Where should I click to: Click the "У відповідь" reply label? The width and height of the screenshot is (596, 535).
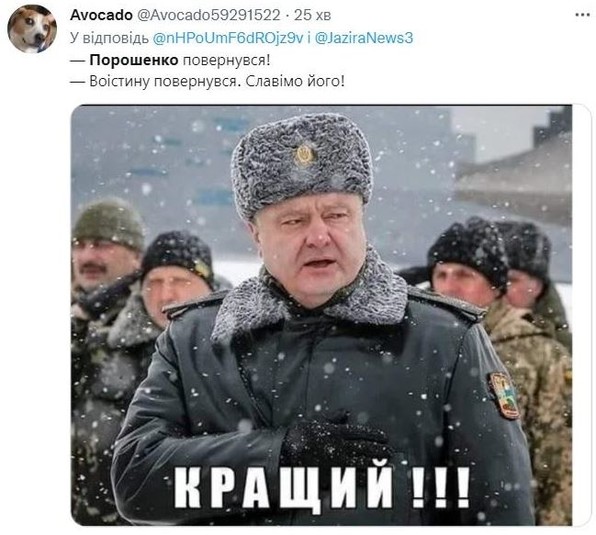point(109,38)
